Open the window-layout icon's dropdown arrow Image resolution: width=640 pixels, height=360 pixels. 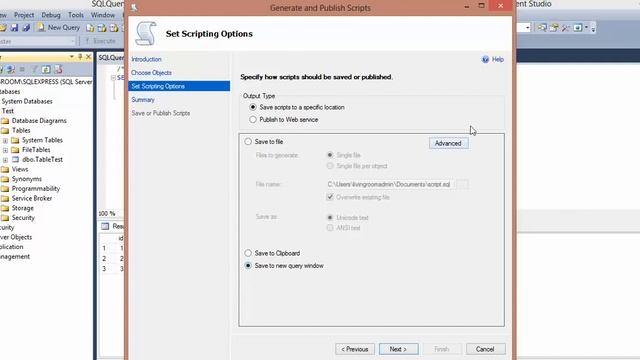586,28
